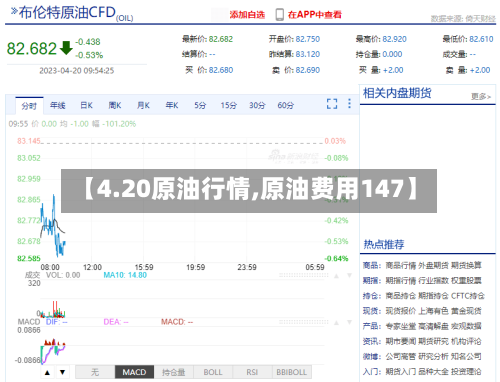The width and height of the screenshot is (500, 382).
Task: Enable the RSI indicator
Action: click(x=252, y=372)
